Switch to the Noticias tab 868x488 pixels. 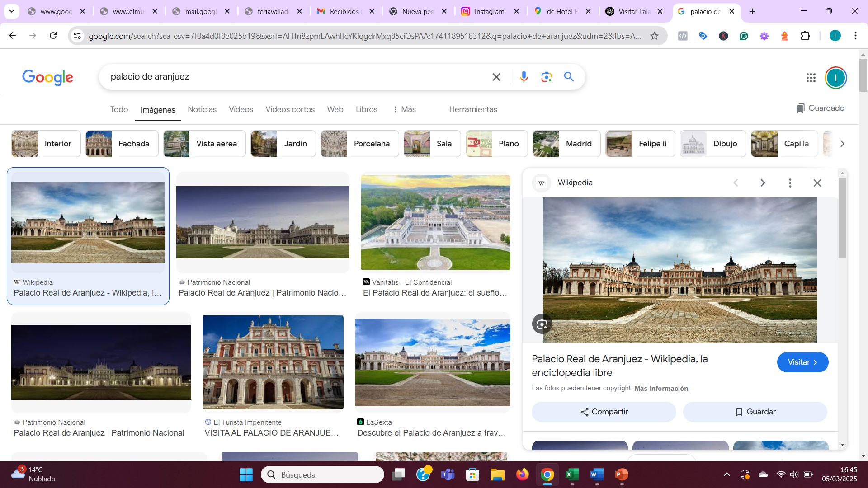click(202, 109)
